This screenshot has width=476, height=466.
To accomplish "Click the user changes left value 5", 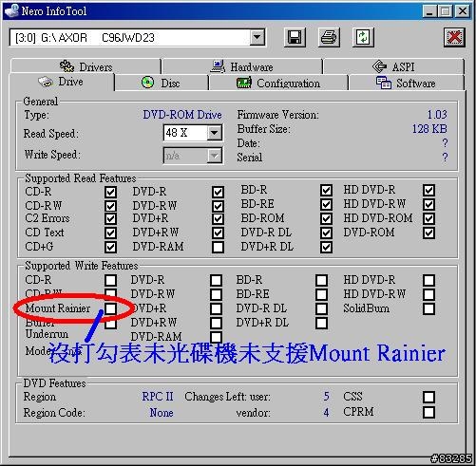I will 326,397.
